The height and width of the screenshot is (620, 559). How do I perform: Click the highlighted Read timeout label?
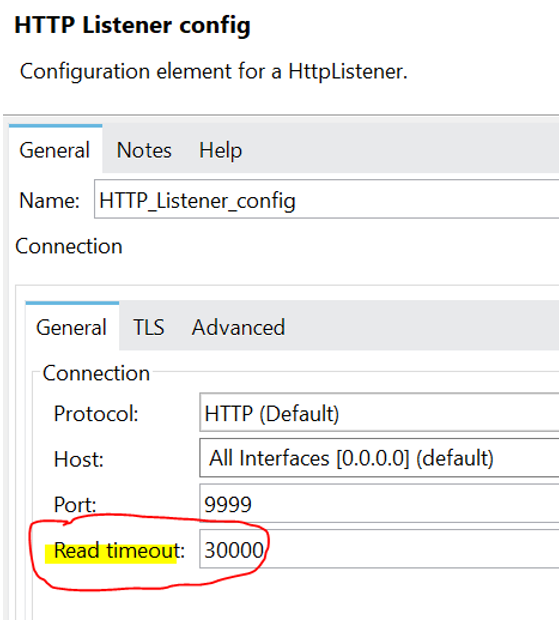pyautogui.click(x=119, y=550)
